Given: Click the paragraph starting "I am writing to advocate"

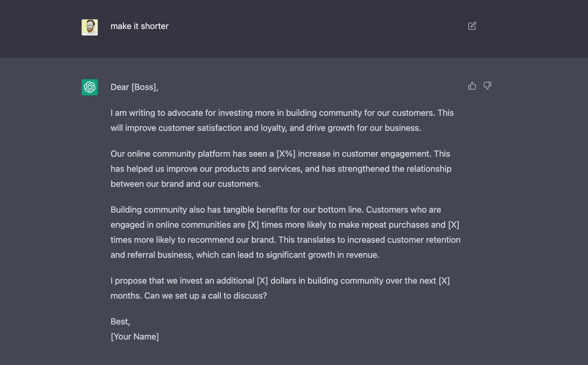Looking at the screenshot, I should pyautogui.click(x=282, y=120).
